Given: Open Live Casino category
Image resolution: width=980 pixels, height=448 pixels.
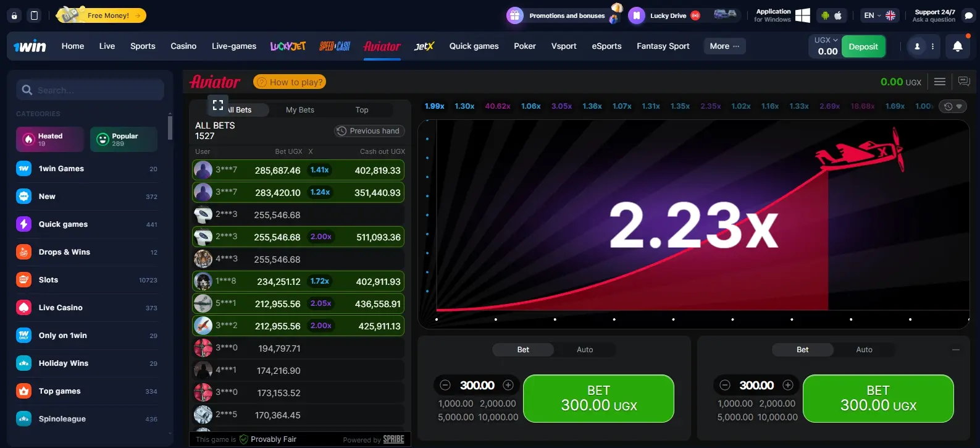Looking at the screenshot, I should tap(86, 308).
